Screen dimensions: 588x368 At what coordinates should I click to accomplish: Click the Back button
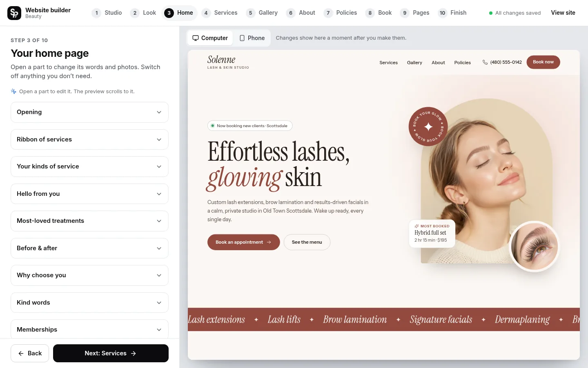(30, 353)
